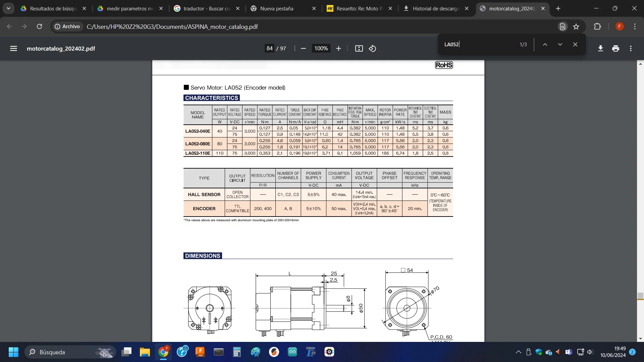The height and width of the screenshot is (362, 644).
Task: Go to previous search result for LA052
Action: point(545,44)
